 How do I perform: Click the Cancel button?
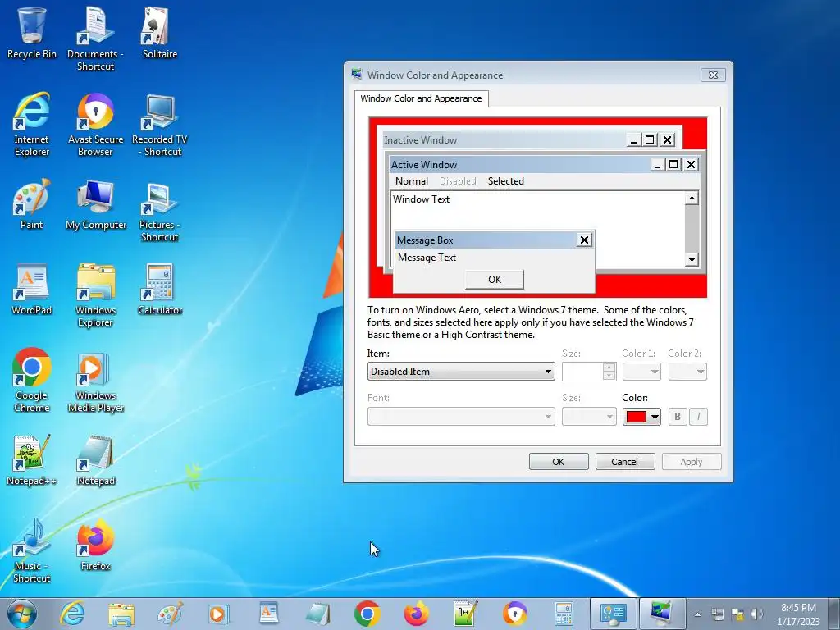click(624, 462)
